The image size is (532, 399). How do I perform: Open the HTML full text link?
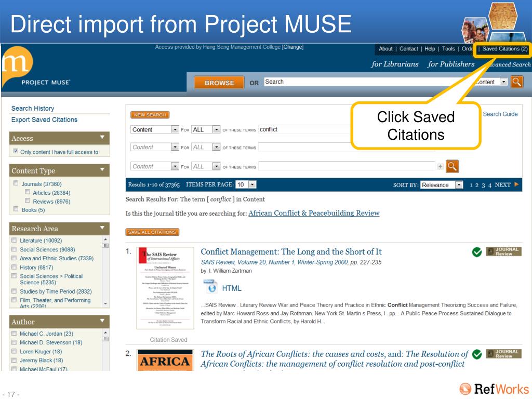point(232,288)
